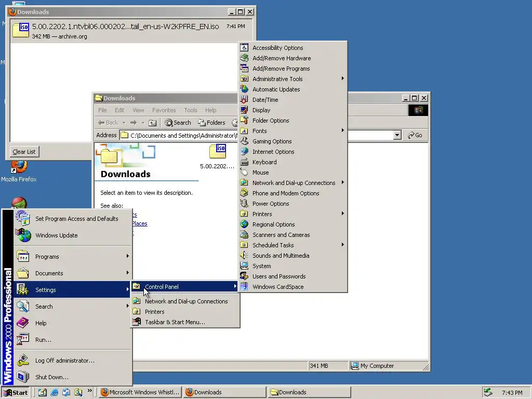Open Internet Options icon

[x=244, y=151]
